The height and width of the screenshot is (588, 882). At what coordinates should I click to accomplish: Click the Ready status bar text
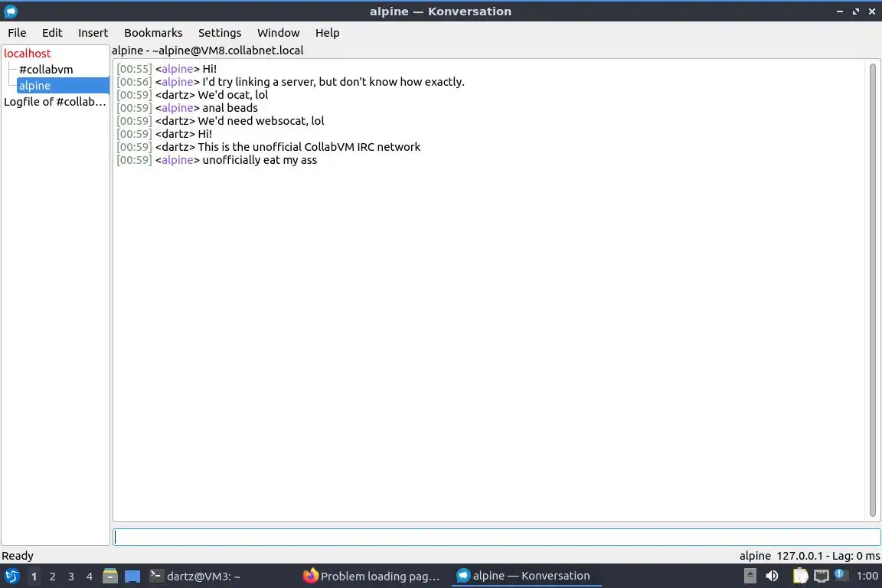tap(18, 556)
